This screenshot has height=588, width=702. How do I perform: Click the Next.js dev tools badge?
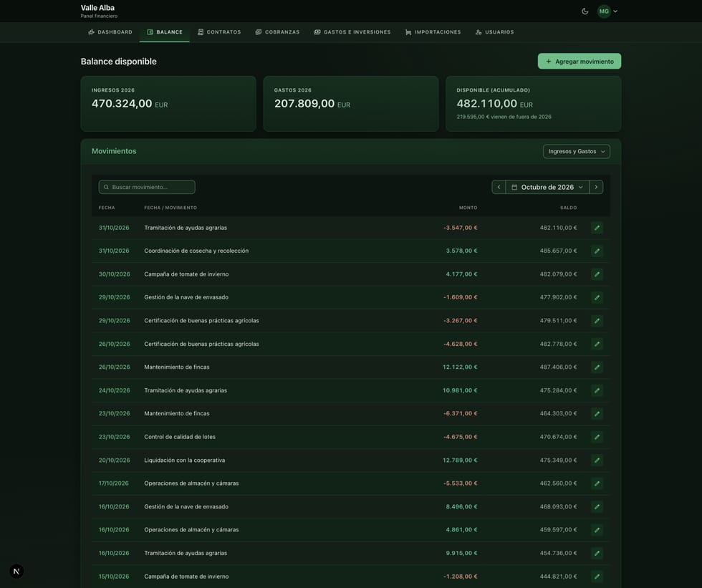(16, 572)
